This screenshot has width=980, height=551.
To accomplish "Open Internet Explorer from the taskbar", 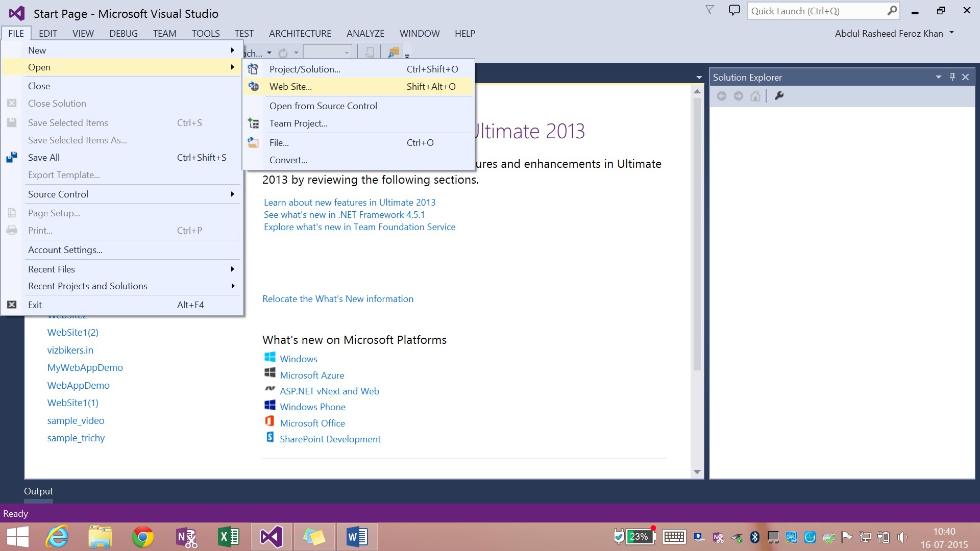I will pyautogui.click(x=57, y=537).
